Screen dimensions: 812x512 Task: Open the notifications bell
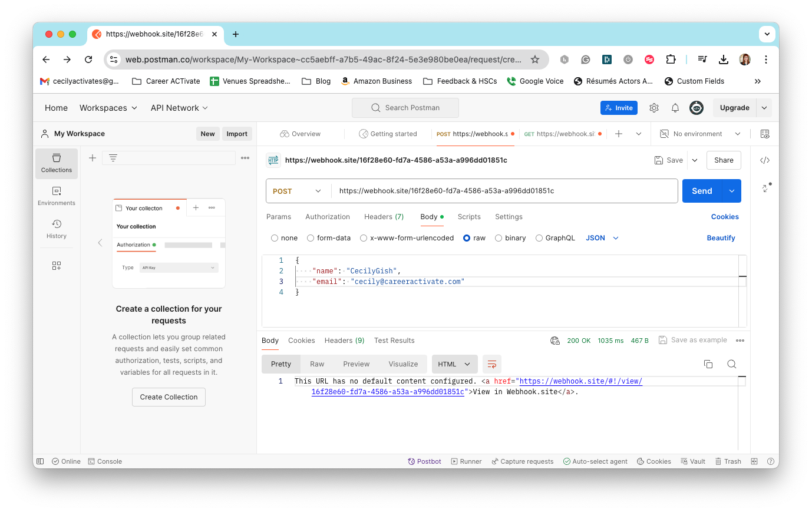click(x=675, y=108)
